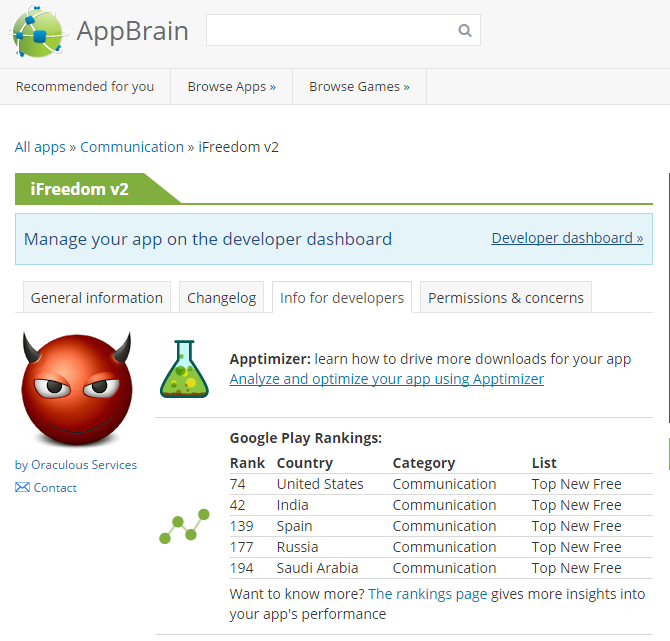Click the India country cell
The image size is (670, 641).
pyautogui.click(x=292, y=505)
